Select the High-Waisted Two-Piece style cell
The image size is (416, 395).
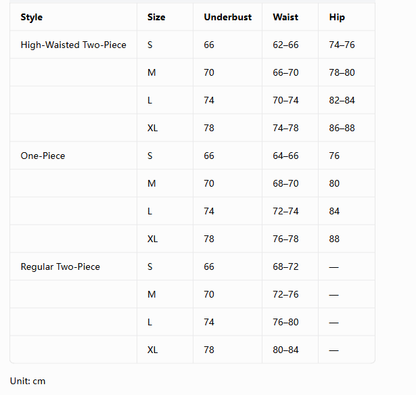pos(73,45)
